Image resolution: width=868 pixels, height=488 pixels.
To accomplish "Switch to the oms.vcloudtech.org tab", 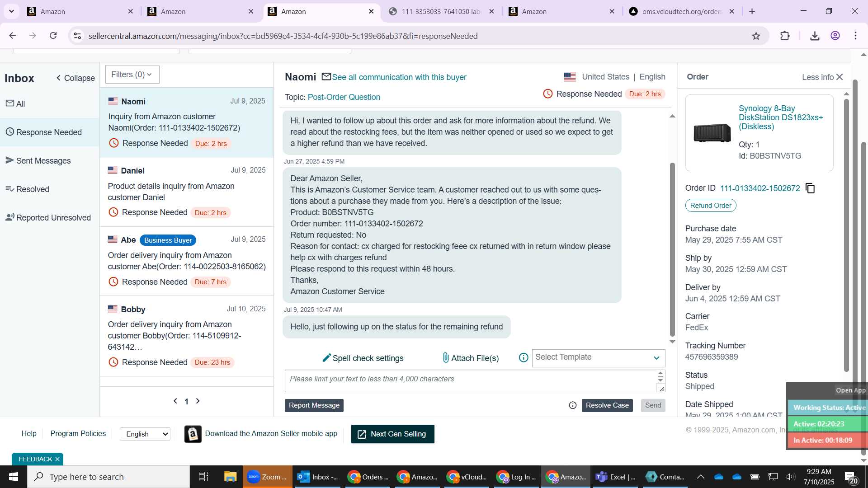I will 681,11.
